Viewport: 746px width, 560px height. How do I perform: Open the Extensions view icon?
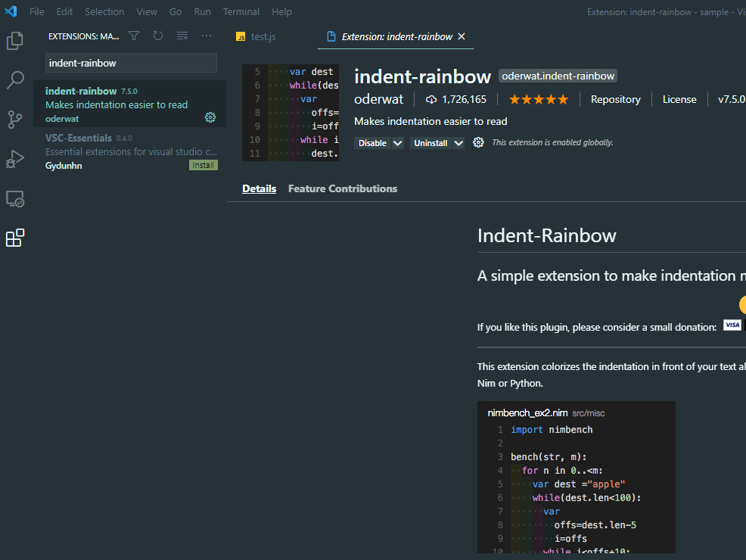(x=14, y=238)
